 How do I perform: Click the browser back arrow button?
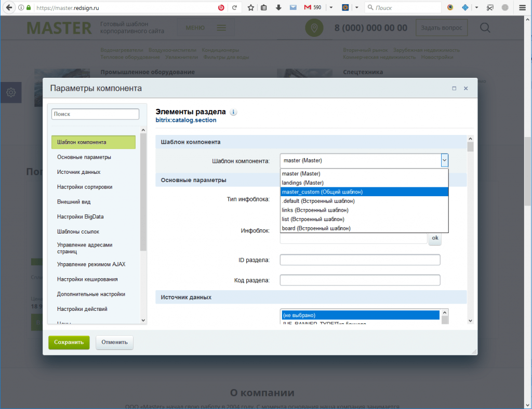point(9,8)
